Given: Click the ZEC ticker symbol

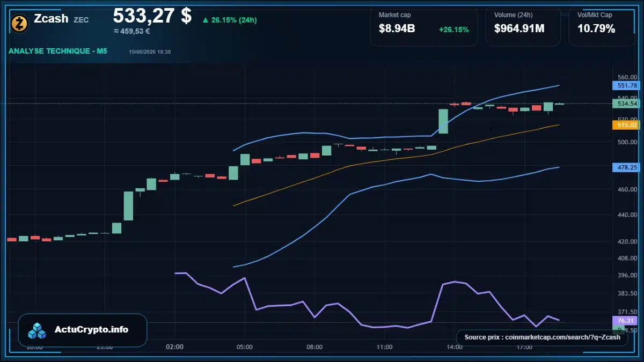Looking at the screenshot, I should [x=81, y=20].
